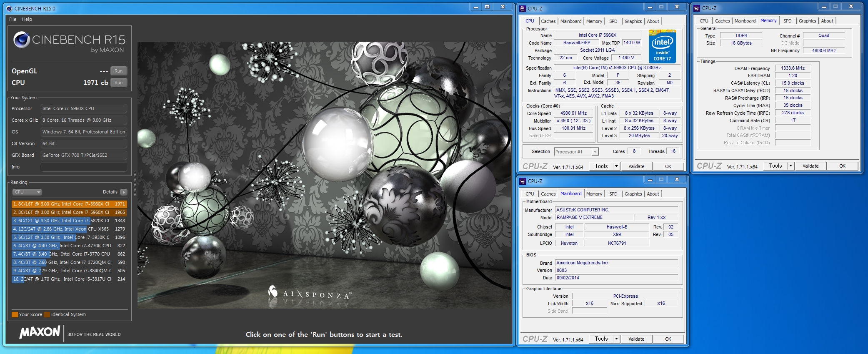Click Validate in Memory window
868x354 pixels.
pyautogui.click(x=810, y=166)
